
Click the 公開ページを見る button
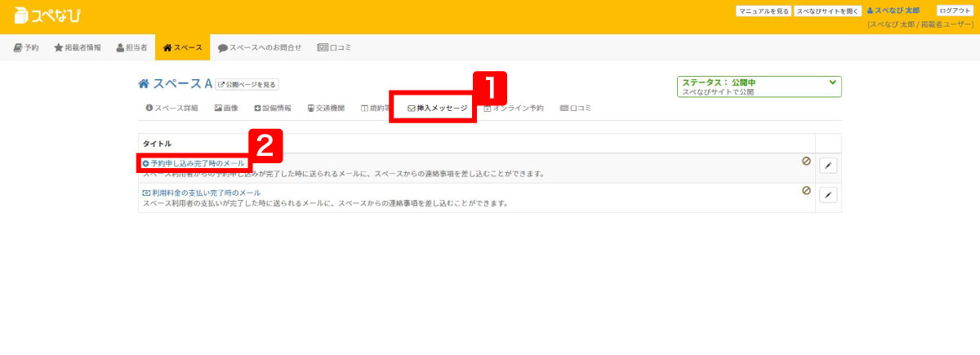[x=247, y=84]
